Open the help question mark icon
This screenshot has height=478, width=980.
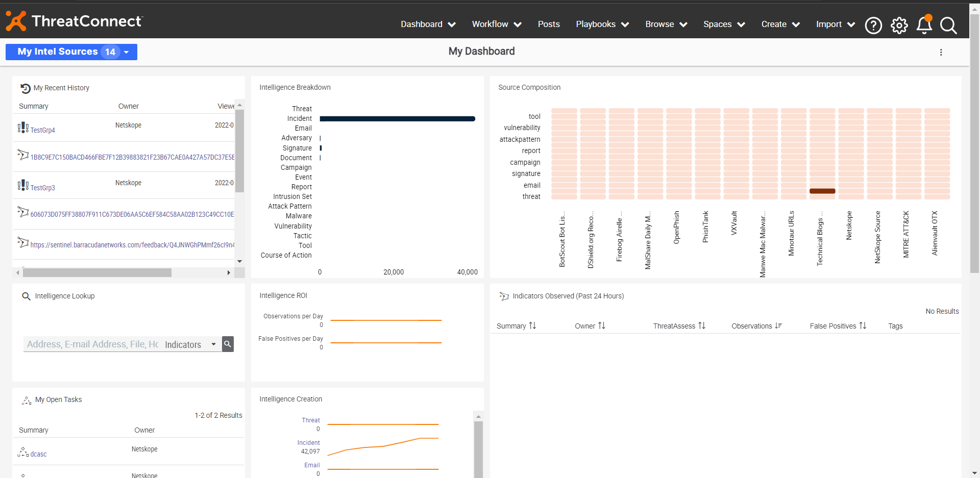[873, 25]
